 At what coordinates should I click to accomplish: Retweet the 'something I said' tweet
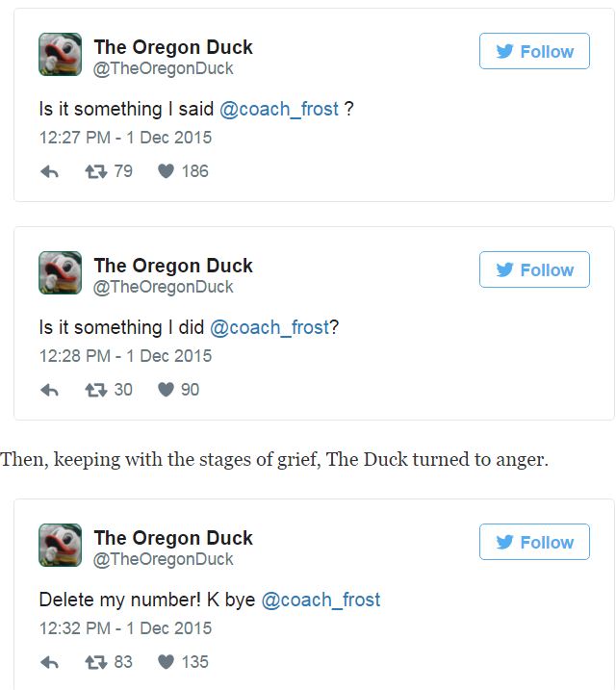pyautogui.click(x=96, y=172)
